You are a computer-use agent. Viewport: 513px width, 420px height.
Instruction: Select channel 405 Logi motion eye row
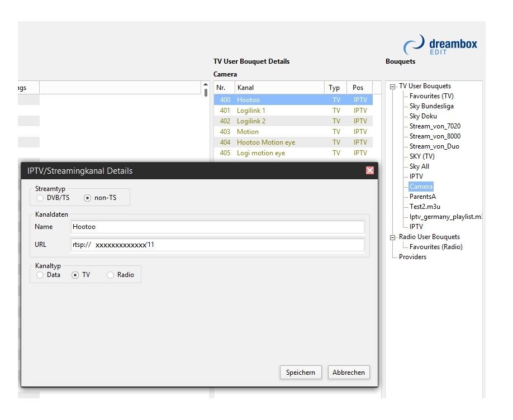(293, 153)
